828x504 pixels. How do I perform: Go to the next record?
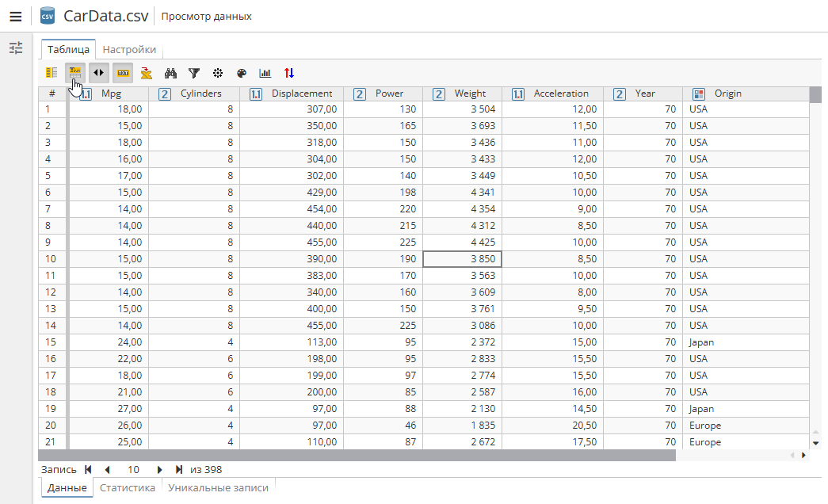point(159,469)
